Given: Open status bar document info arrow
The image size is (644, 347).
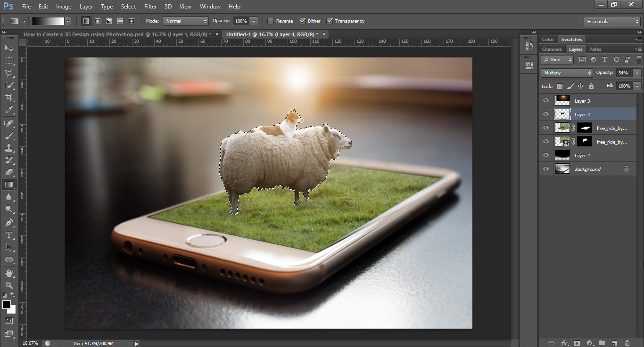Looking at the screenshot, I should (x=137, y=344).
